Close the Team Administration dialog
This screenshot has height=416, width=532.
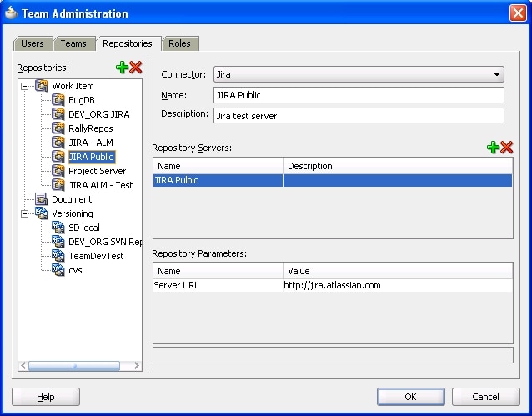click(518, 13)
